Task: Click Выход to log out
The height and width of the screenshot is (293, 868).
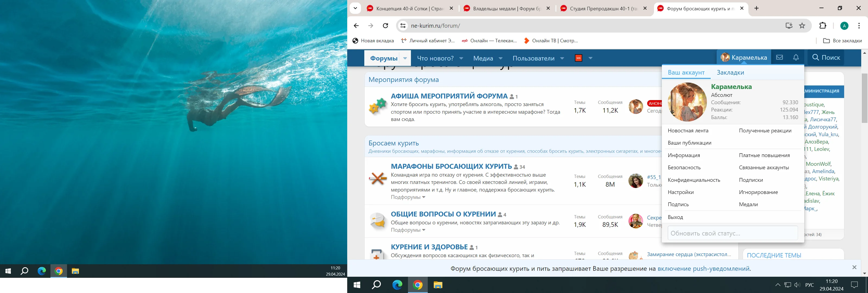Action: 675,217
